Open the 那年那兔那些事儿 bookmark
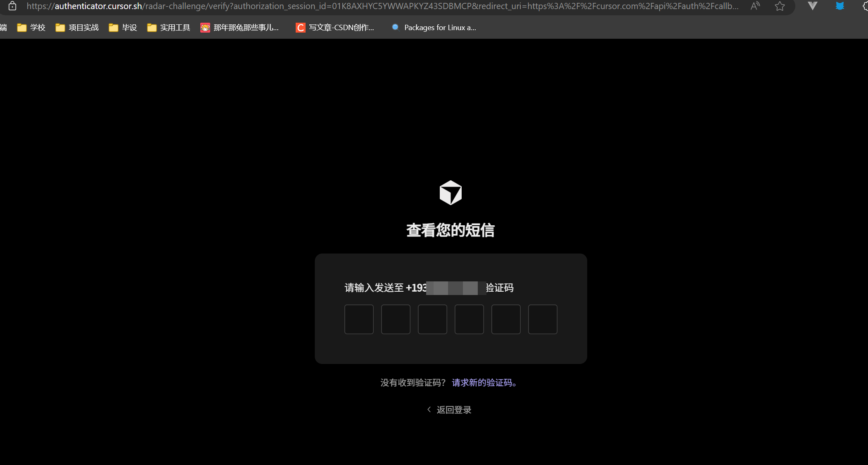The height and width of the screenshot is (465, 868). (x=240, y=28)
